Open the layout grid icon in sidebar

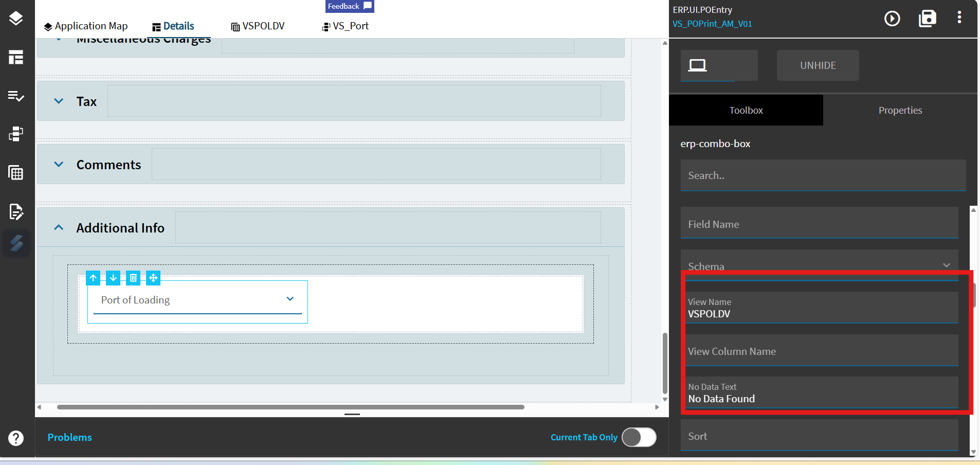click(16, 57)
